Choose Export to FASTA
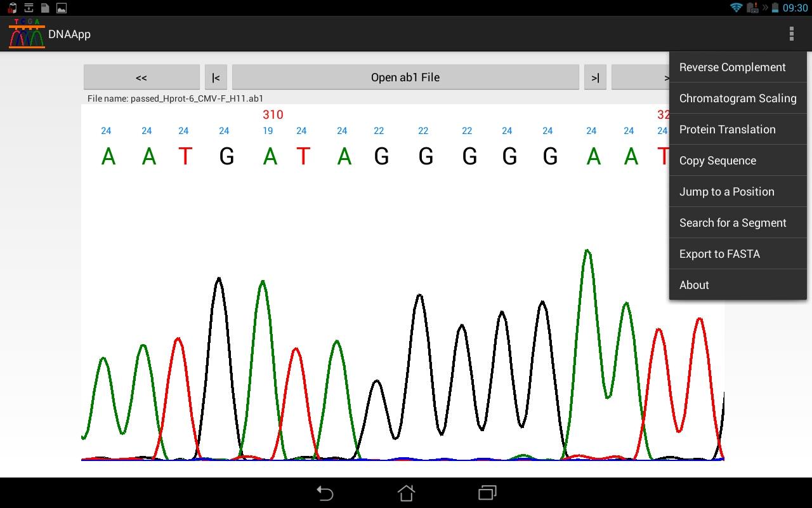 pyautogui.click(x=719, y=253)
